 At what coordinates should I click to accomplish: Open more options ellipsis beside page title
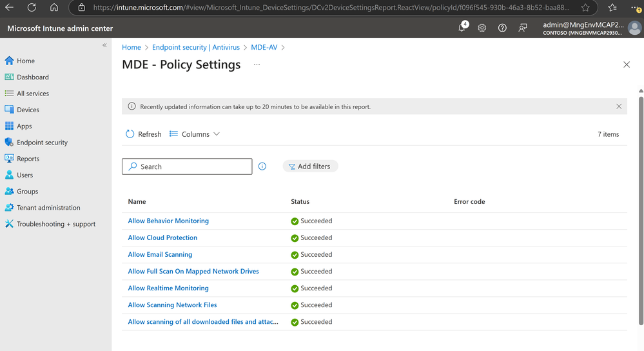[257, 65]
